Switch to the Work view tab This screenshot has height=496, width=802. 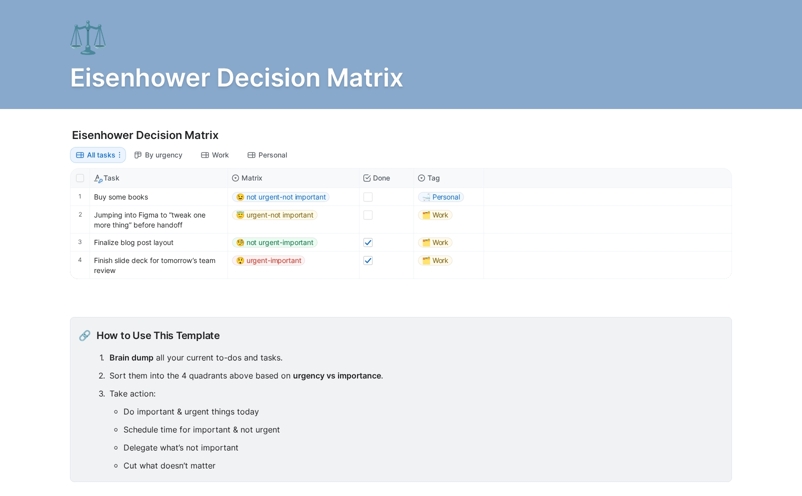pyautogui.click(x=215, y=155)
